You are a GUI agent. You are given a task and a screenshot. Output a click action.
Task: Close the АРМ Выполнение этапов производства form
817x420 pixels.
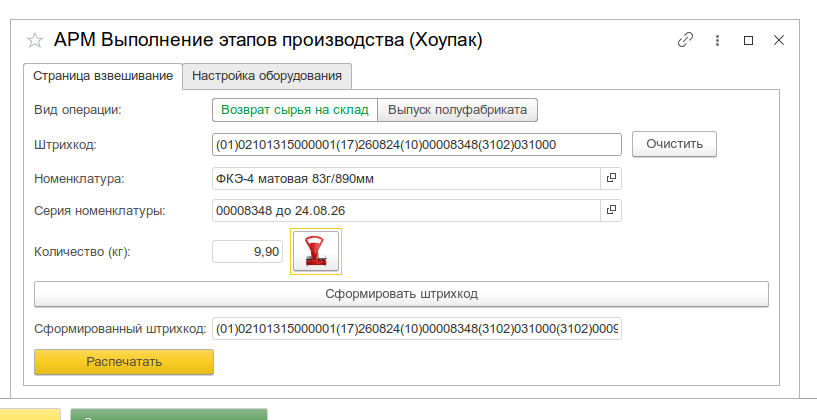[779, 41]
